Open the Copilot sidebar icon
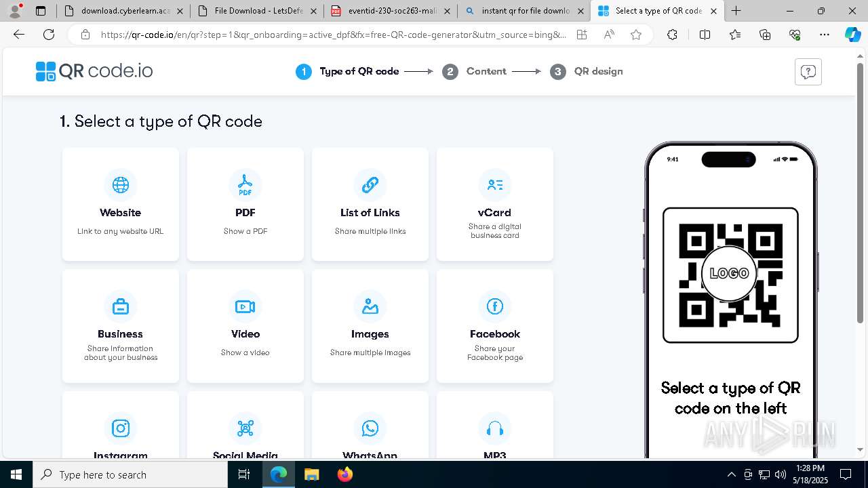 (x=852, y=35)
